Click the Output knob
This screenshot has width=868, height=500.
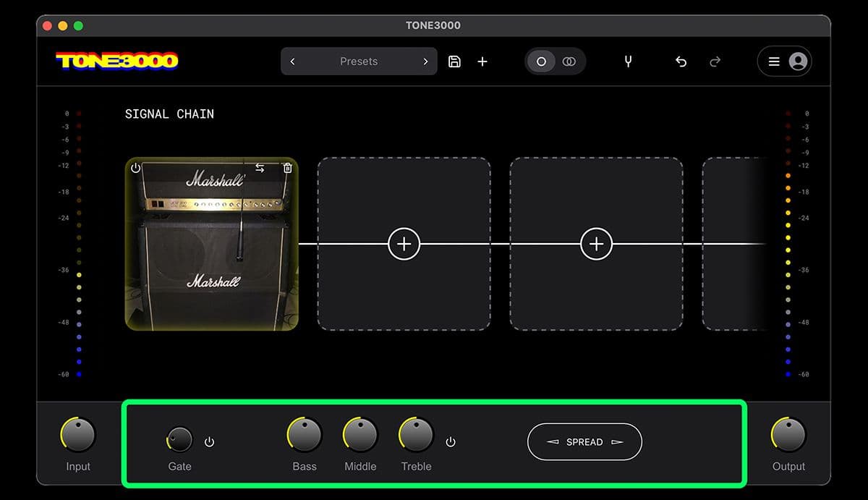click(788, 435)
